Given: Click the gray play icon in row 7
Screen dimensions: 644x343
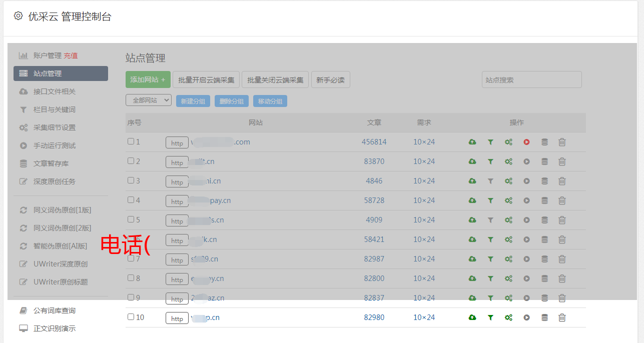Looking at the screenshot, I should click(x=526, y=259).
